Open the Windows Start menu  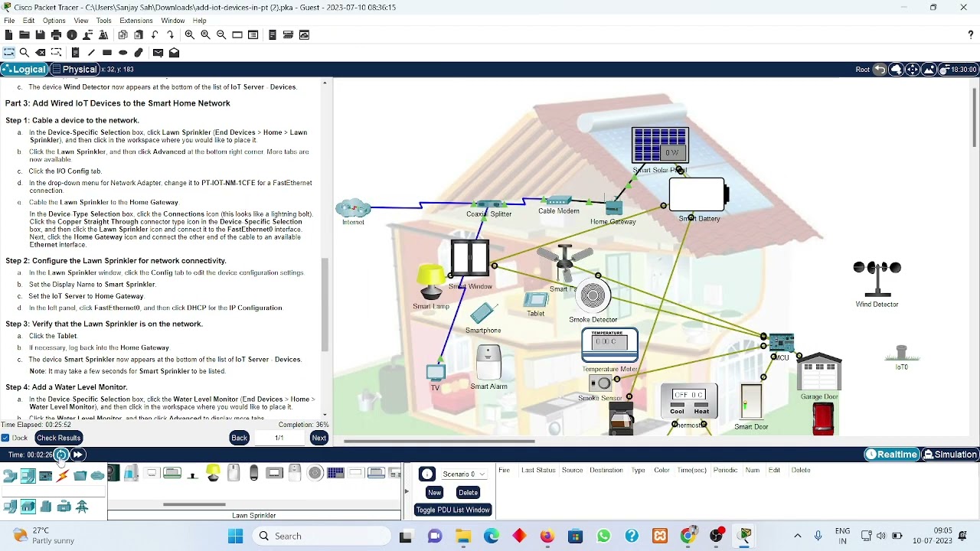234,536
